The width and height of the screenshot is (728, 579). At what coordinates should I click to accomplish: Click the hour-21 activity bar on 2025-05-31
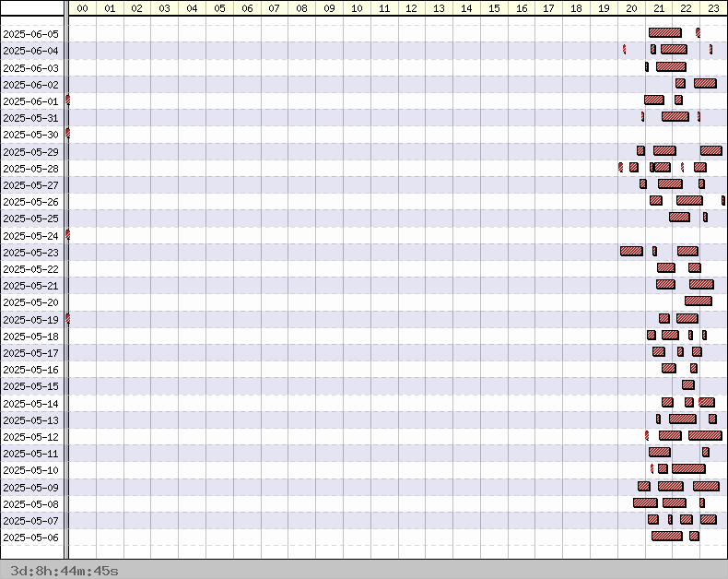675,116
